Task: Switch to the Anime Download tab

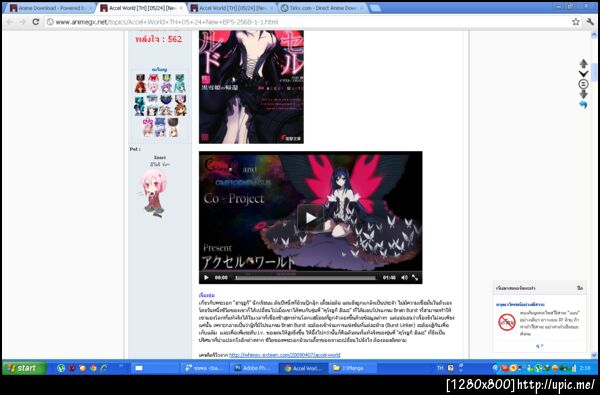Action: click(x=50, y=8)
